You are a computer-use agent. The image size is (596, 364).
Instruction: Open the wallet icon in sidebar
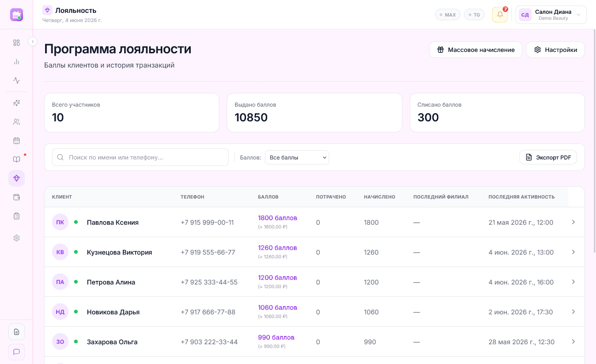[17, 197]
